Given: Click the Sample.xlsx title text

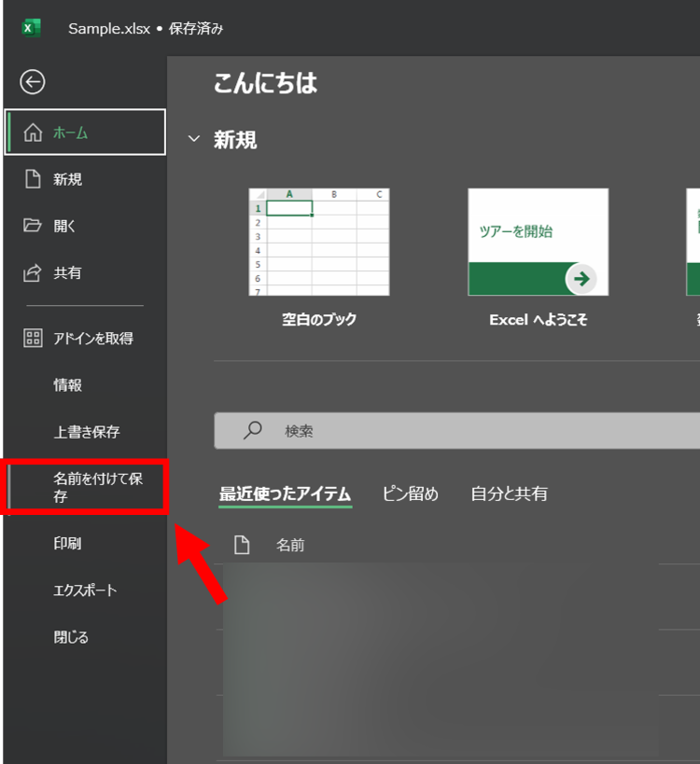Looking at the screenshot, I should pos(109,29).
